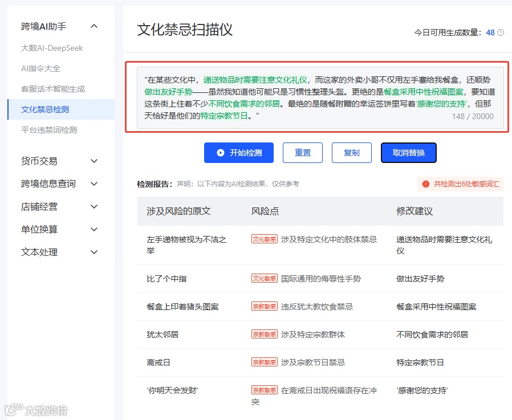512x420 pixels.
Task: Expand the 跨境信息查询 section
Action: (94, 184)
